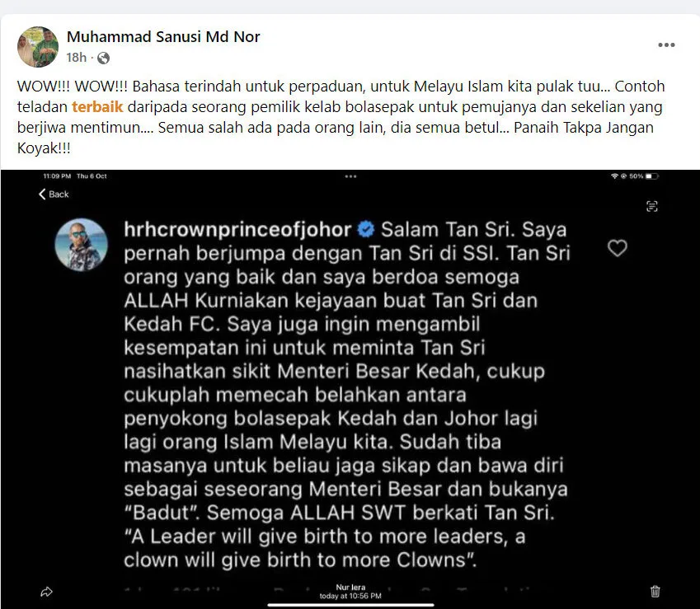Tap the Nur Iera caption label
Viewport: 700px width, 609px height.
pos(350,587)
